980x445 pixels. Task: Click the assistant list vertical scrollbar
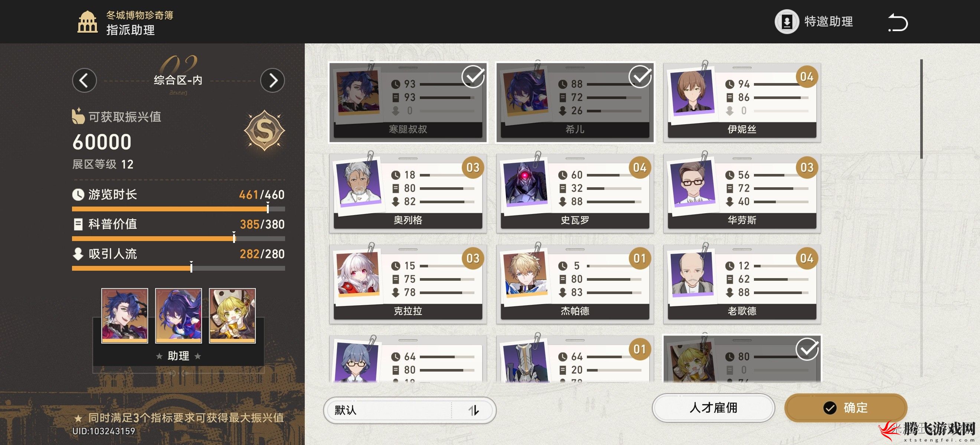(x=921, y=109)
